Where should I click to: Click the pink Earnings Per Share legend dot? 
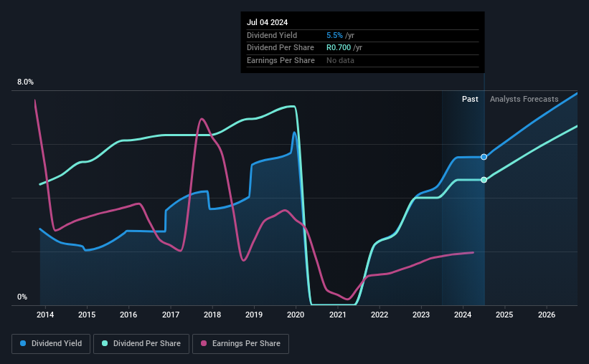pyautogui.click(x=204, y=343)
